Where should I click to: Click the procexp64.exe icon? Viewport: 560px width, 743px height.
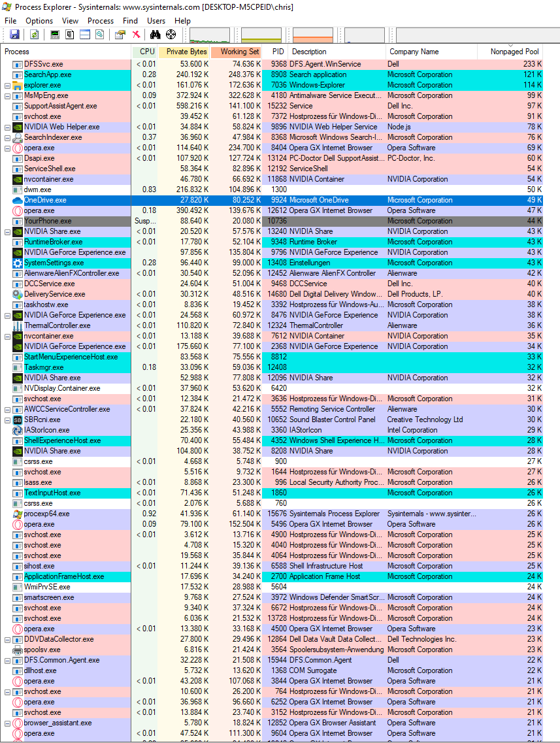18,514
